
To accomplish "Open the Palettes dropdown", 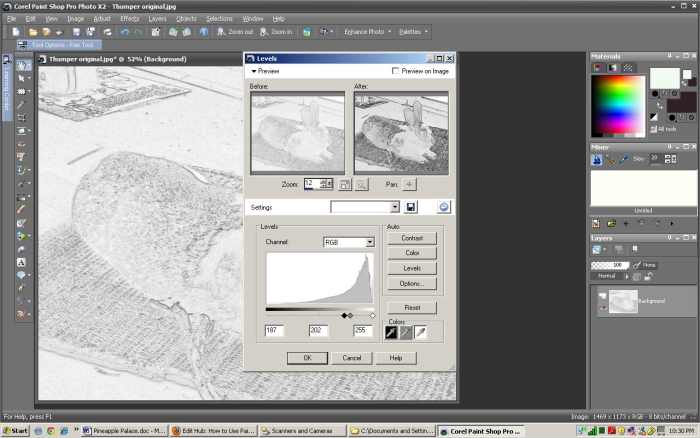I will [413, 32].
